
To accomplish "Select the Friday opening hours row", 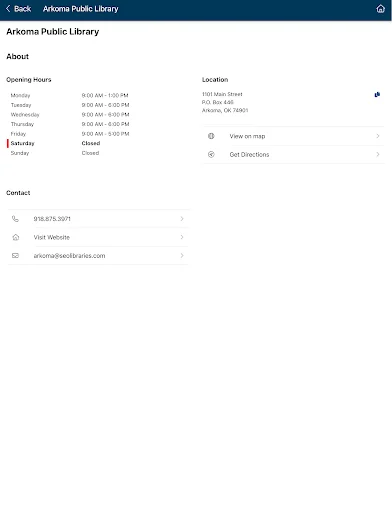I will tap(69, 134).
